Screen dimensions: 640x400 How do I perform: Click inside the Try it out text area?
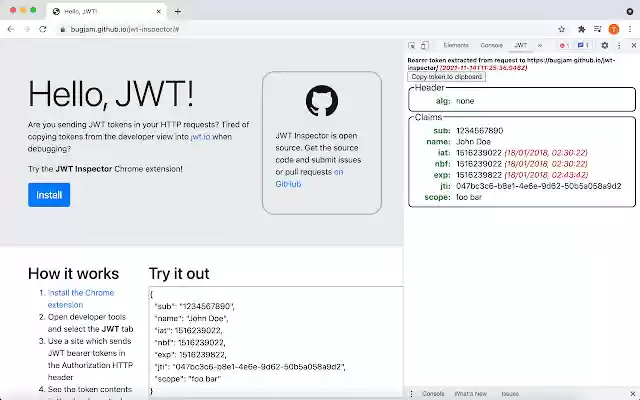[x=276, y=341]
